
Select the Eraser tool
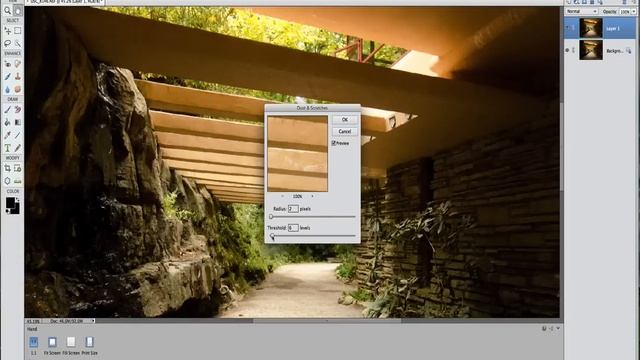click(x=18, y=109)
